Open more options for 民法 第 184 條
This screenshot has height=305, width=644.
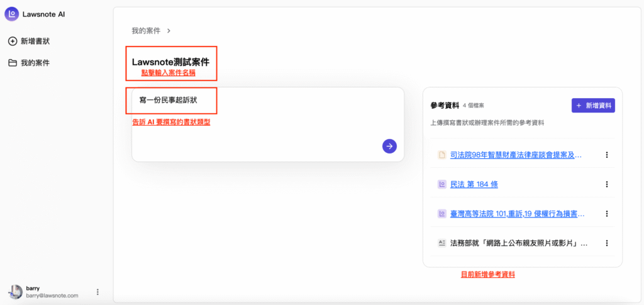click(x=607, y=184)
